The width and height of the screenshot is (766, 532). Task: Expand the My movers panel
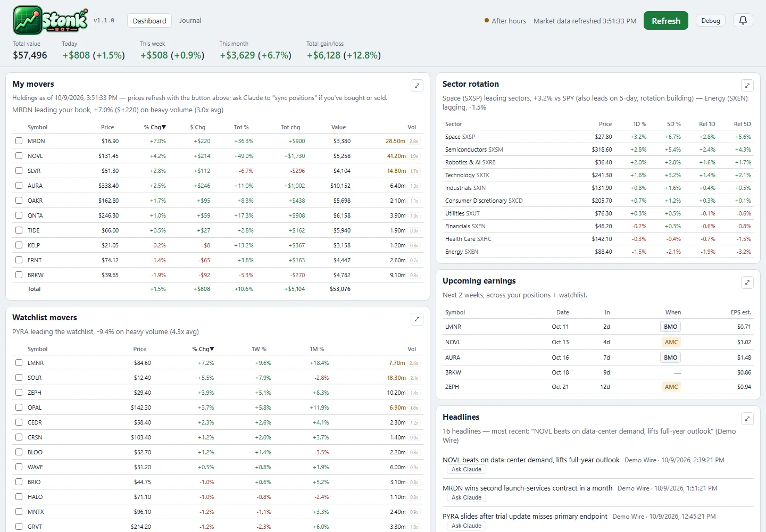(x=417, y=86)
